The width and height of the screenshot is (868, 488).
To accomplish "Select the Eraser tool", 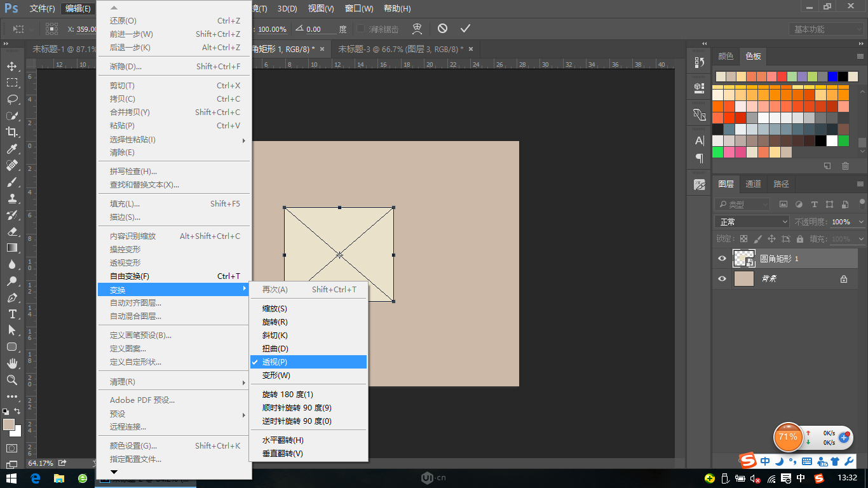I will coord(12,231).
